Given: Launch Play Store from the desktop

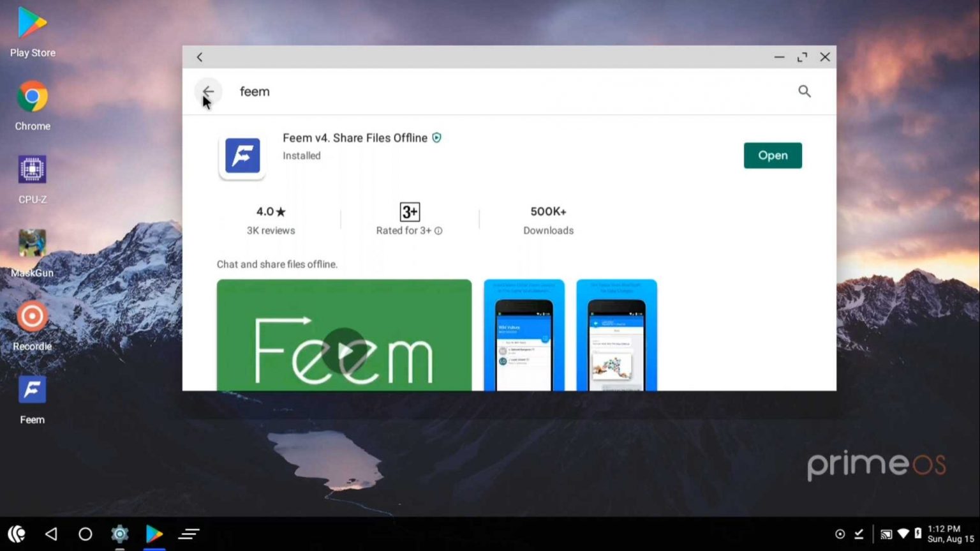Looking at the screenshot, I should click(32, 23).
